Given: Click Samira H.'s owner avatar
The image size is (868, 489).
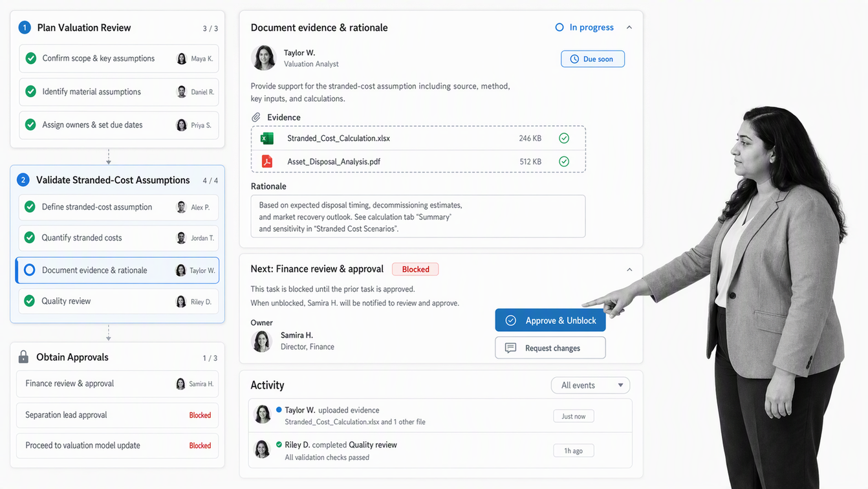Looking at the screenshot, I should pos(261,341).
